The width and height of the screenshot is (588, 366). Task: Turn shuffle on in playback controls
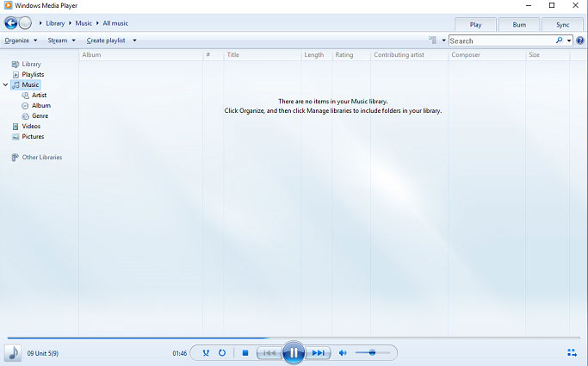click(206, 353)
